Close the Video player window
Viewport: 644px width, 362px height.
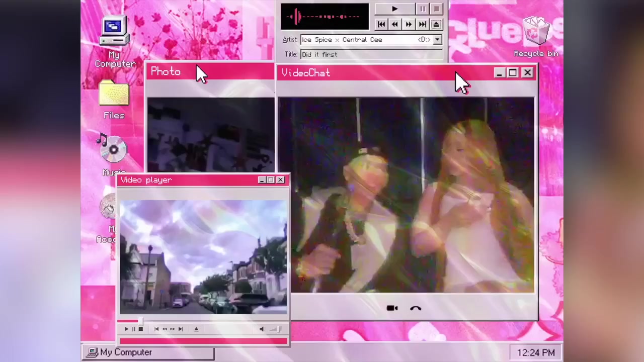point(280,180)
